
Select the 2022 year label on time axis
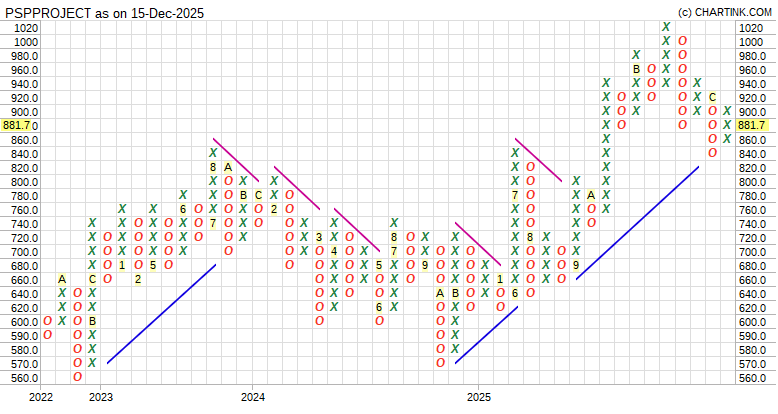(x=40, y=397)
